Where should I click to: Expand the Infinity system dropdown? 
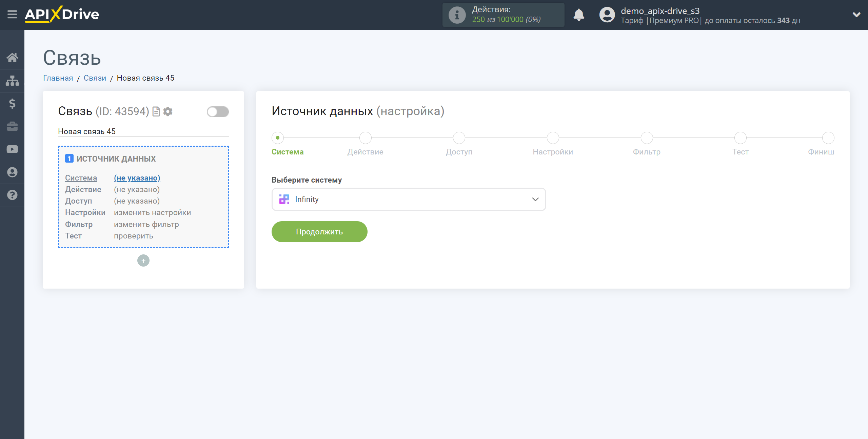tap(535, 199)
